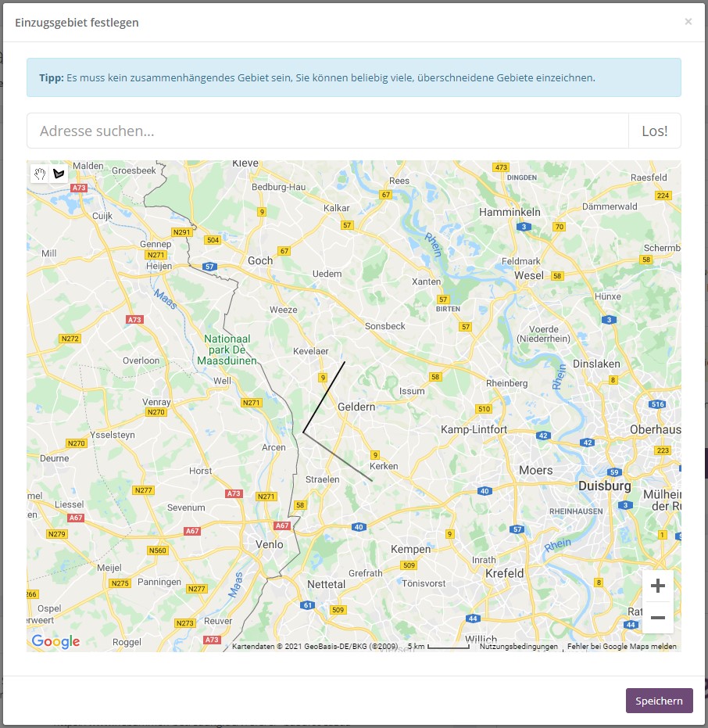Image resolution: width=708 pixels, height=728 pixels.
Task: Click the Wesel city label
Action: (529, 275)
